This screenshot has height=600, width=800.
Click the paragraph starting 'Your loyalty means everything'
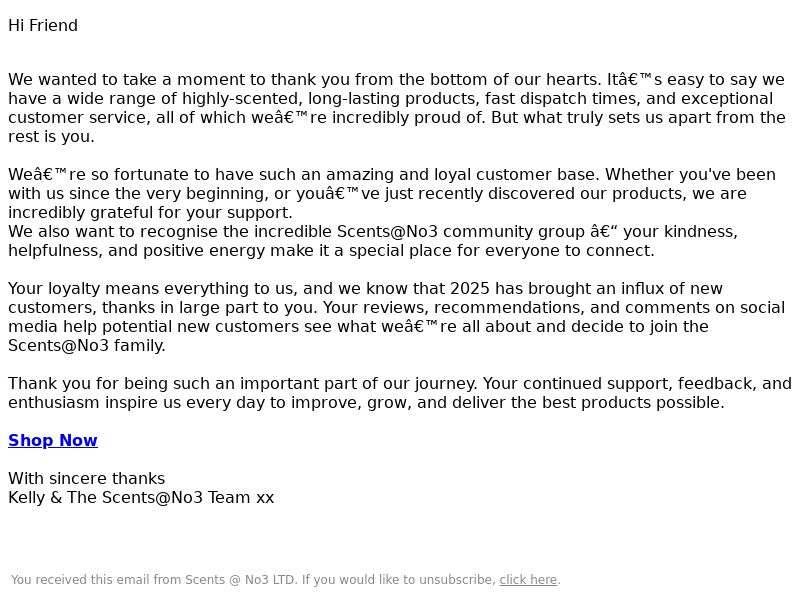pyautogui.click(x=396, y=317)
